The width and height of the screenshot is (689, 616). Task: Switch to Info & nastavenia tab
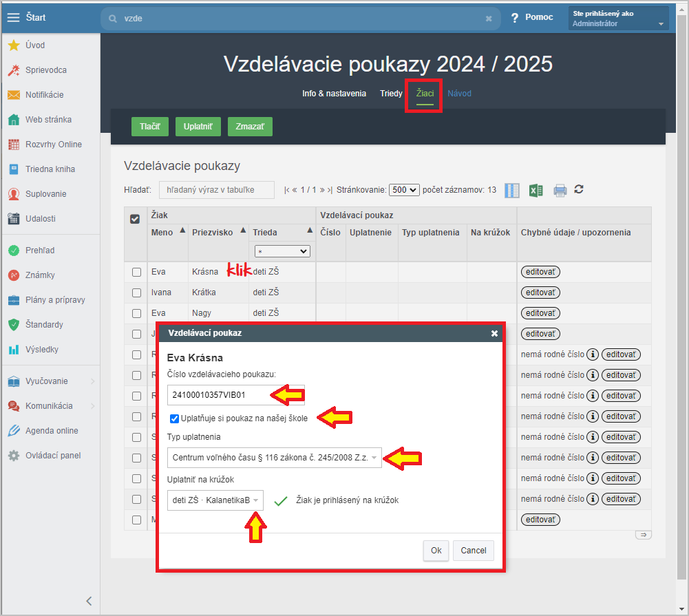pyautogui.click(x=334, y=94)
